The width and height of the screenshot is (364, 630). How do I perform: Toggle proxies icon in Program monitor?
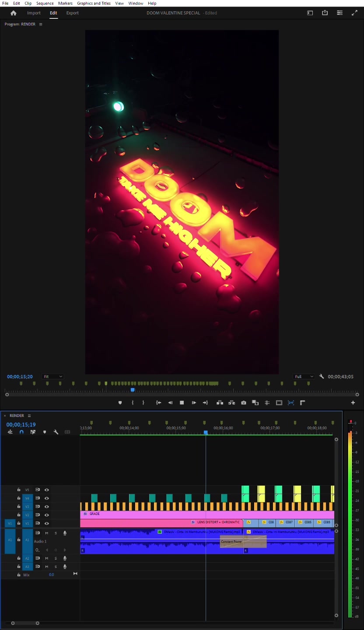290,403
